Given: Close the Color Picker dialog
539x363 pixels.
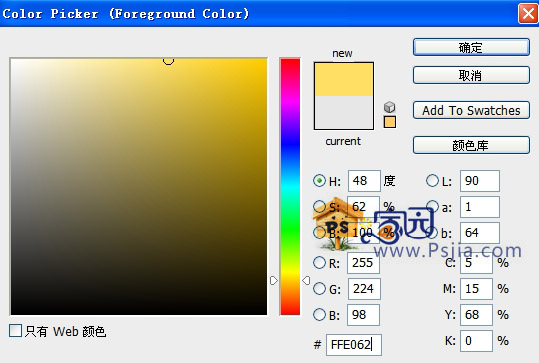Looking at the screenshot, I should coord(528,14).
